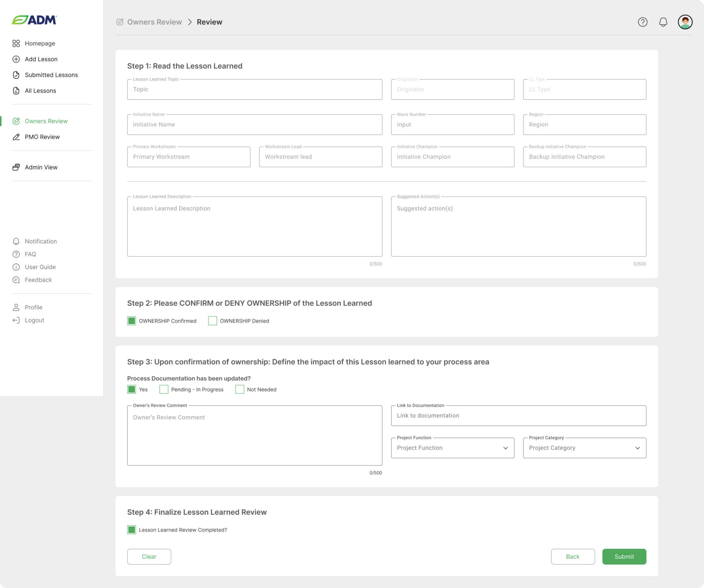Click the help question mark icon in header
Screen dimensions: 704x588
(642, 22)
